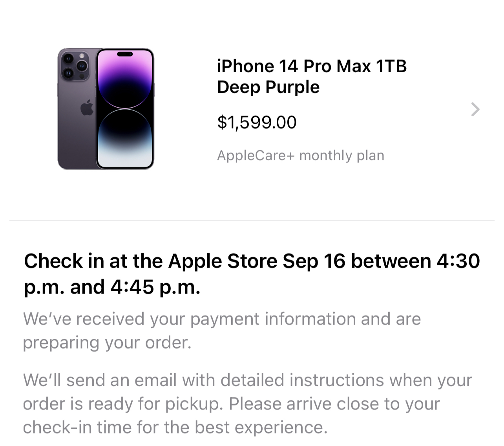Image resolution: width=504 pixels, height=446 pixels.
Task: Open the AppleCare+ monthly plan line
Action: (x=300, y=156)
